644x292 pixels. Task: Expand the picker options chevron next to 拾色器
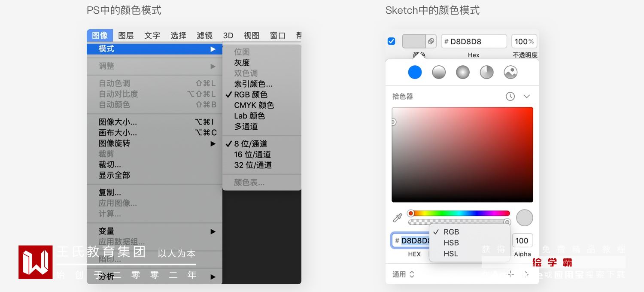coord(527,97)
